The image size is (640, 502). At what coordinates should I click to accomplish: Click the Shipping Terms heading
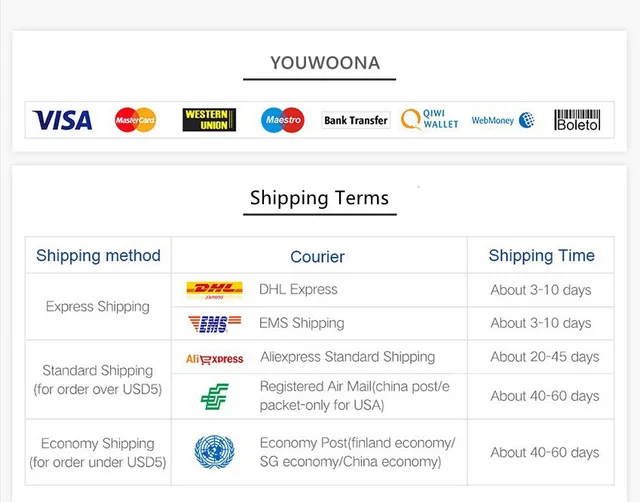tap(319, 198)
